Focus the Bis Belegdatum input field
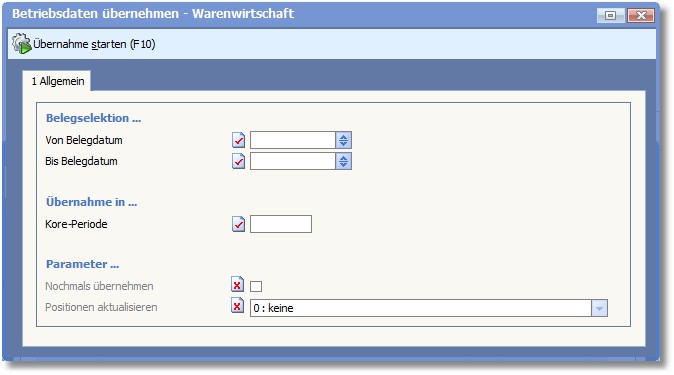 (x=293, y=161)
